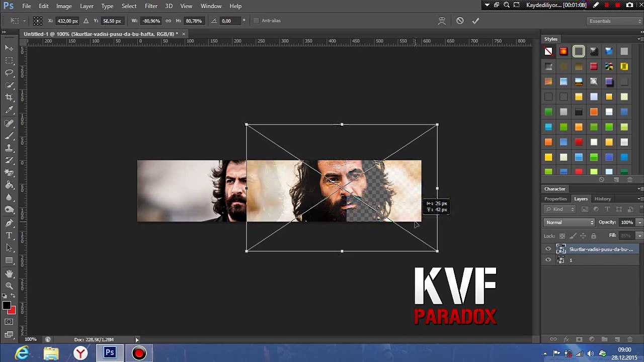This screenshot has height=362, width=644.
Task: Select the Horizontal Type tool
Action: [9, 235]
